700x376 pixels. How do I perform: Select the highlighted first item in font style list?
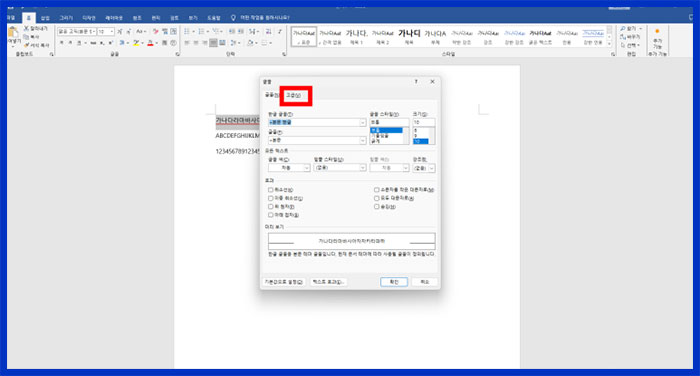(386, 130)
